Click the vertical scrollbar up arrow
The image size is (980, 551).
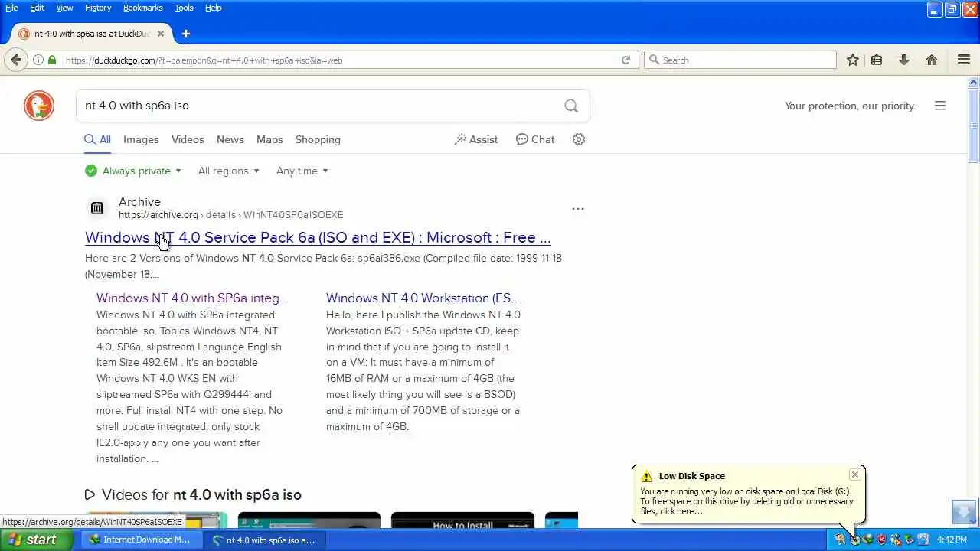tap(974, 82)
